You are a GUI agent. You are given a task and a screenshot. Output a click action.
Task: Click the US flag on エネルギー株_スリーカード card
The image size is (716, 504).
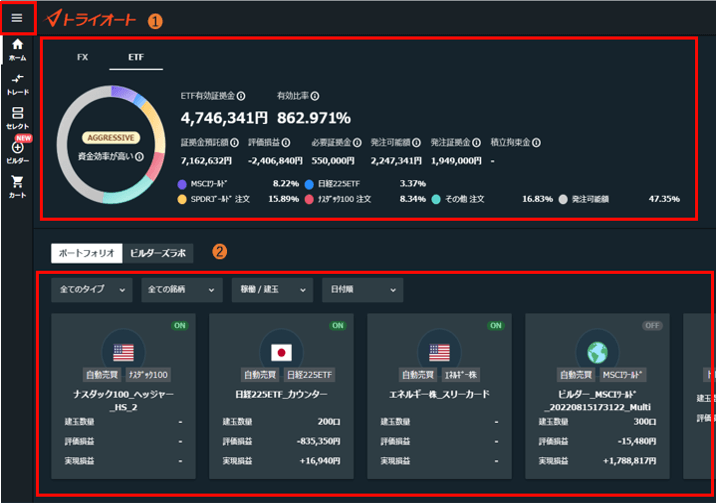pos(439,352)
